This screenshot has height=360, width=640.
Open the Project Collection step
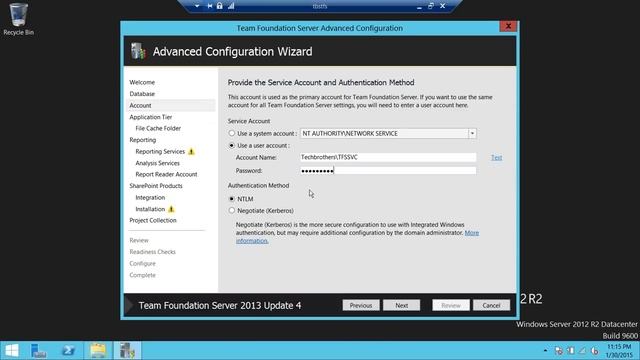click(x=153, y=220)
